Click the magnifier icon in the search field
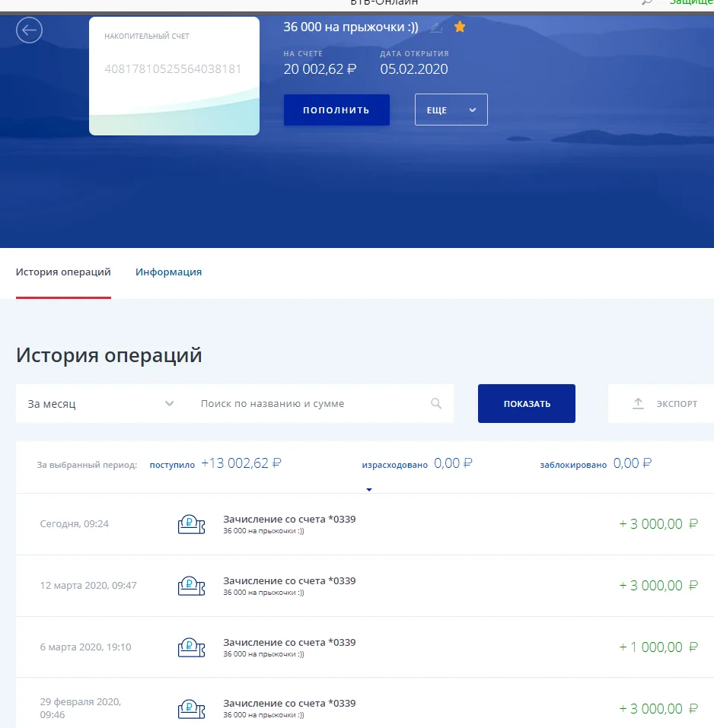 point(436,404)
